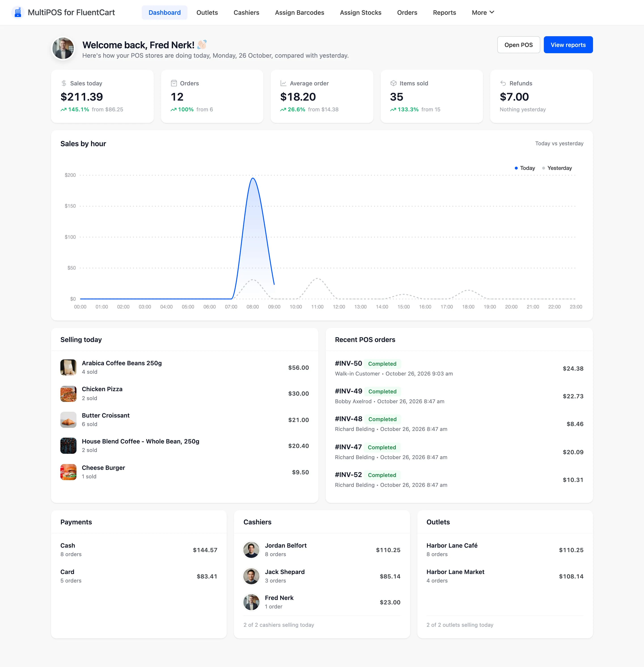Open the More dropdown menu
This screenshot has height=667, width=644.
[x=483, y=13]
